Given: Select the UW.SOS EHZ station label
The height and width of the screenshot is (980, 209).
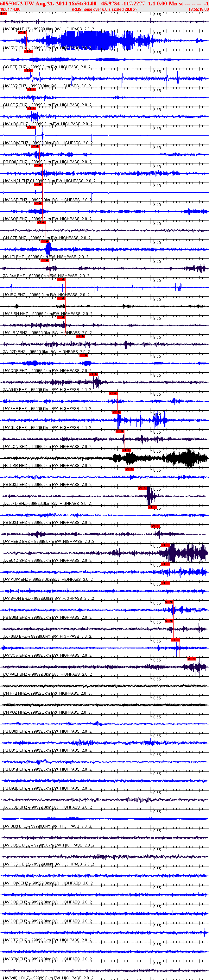Looking at the screenshot, I should pos(47,219).
